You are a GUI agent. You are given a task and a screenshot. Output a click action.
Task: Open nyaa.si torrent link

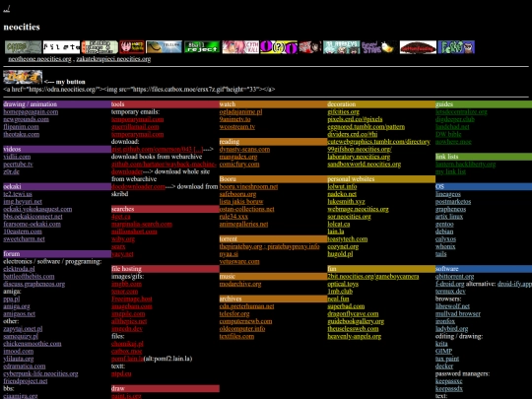(x=229, y=254)
